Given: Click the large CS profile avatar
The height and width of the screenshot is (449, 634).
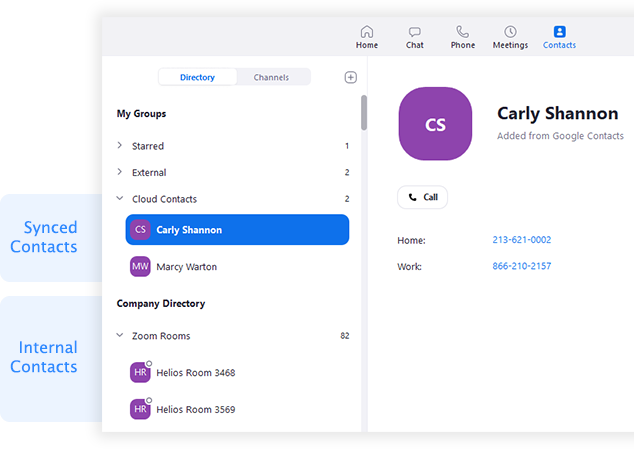Looking at the screenshot, I should [435, 124].
